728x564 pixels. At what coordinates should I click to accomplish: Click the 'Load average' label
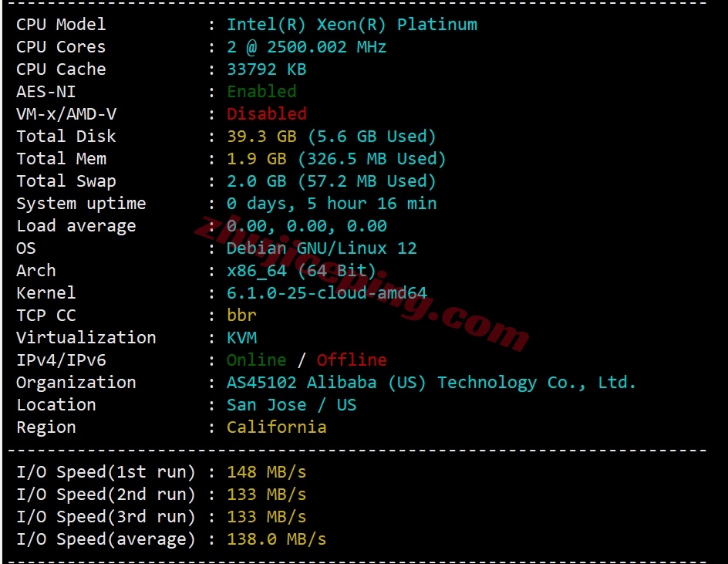pos(76,226)
